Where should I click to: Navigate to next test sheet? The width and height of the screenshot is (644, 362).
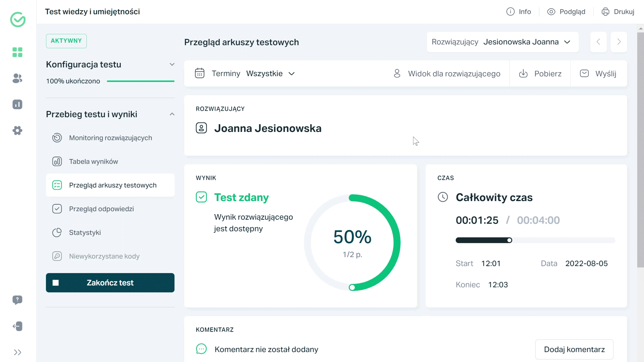(619, 42)
